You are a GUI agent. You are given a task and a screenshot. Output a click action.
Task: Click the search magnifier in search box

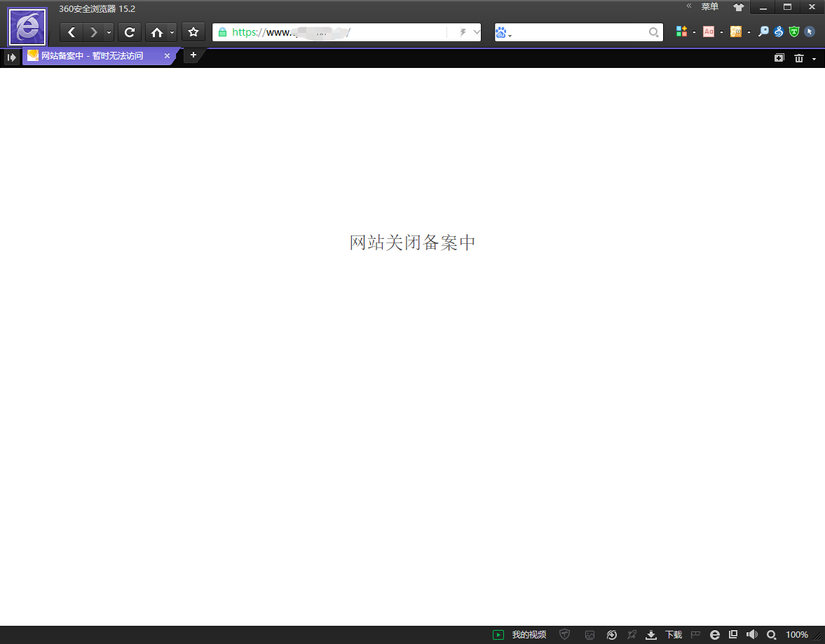click(x=653, y=32)
